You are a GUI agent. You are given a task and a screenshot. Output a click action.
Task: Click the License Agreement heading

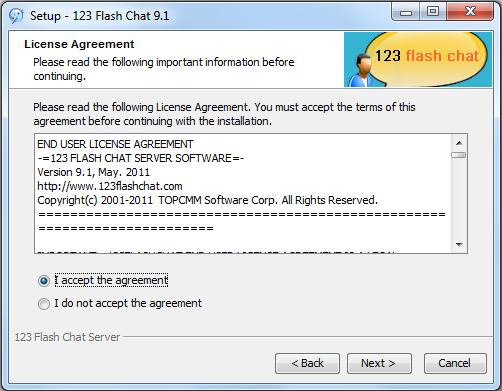pos(79,44)
